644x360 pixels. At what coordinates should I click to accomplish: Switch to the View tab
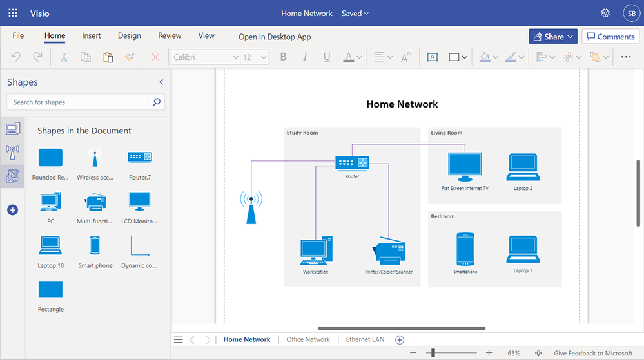tap(206, 35)
